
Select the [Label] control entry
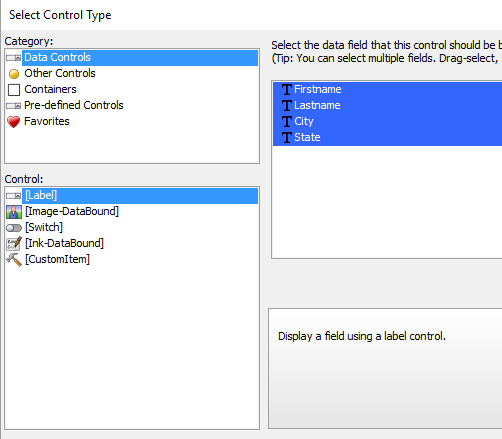point(140,195)
